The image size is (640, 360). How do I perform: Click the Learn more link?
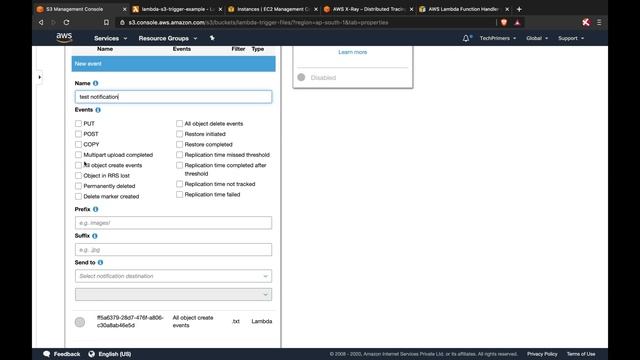pyautogui.click(x=353, y=52)
